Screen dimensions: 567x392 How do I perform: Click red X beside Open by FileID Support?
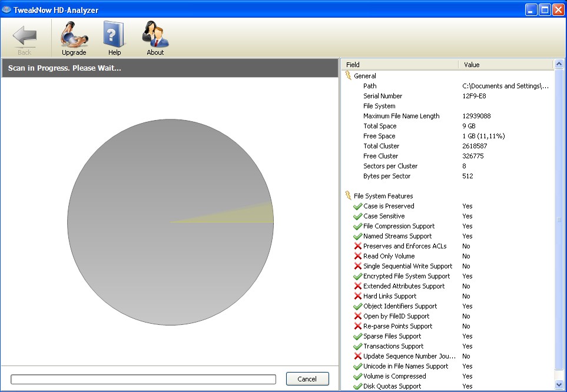pyautogui.click(x=357, y=316)
